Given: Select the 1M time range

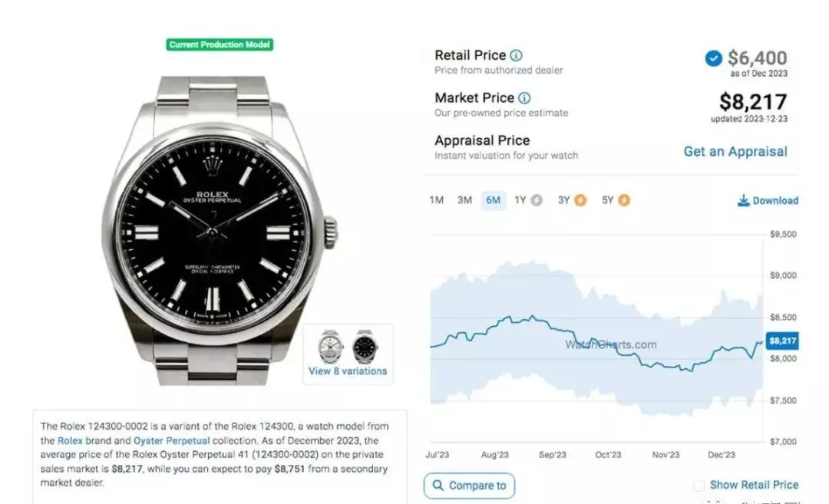Looking at the screenshot, I should [x=436, y=200].
